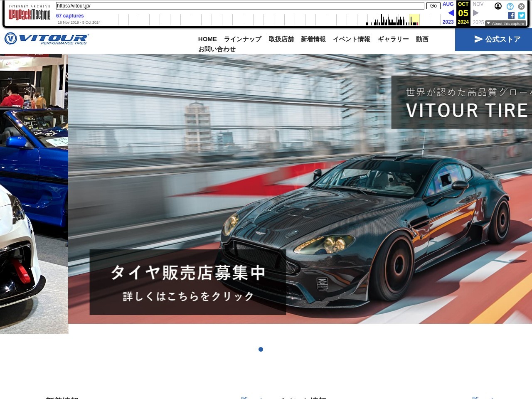
Task: Open the user account icon
Action: pos(498,6)
